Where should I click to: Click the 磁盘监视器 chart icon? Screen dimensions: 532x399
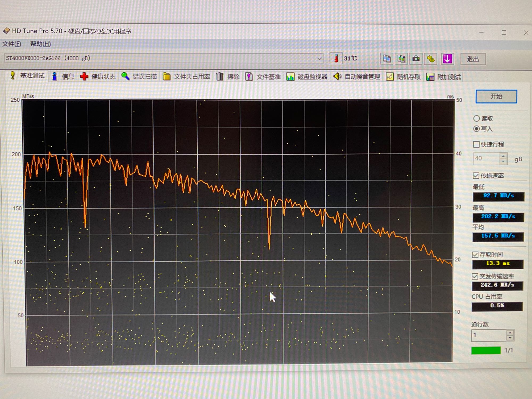coord(290,77)
